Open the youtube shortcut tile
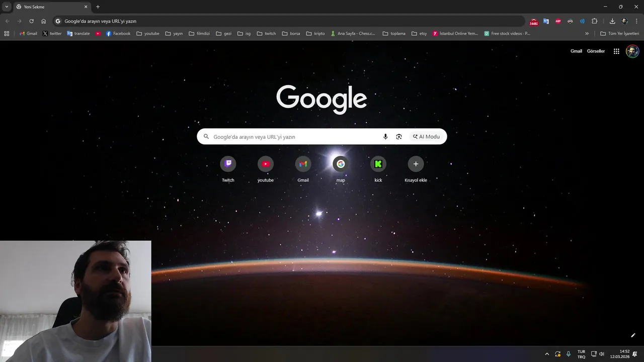The image size is (644, 362). tap(266, 169)
